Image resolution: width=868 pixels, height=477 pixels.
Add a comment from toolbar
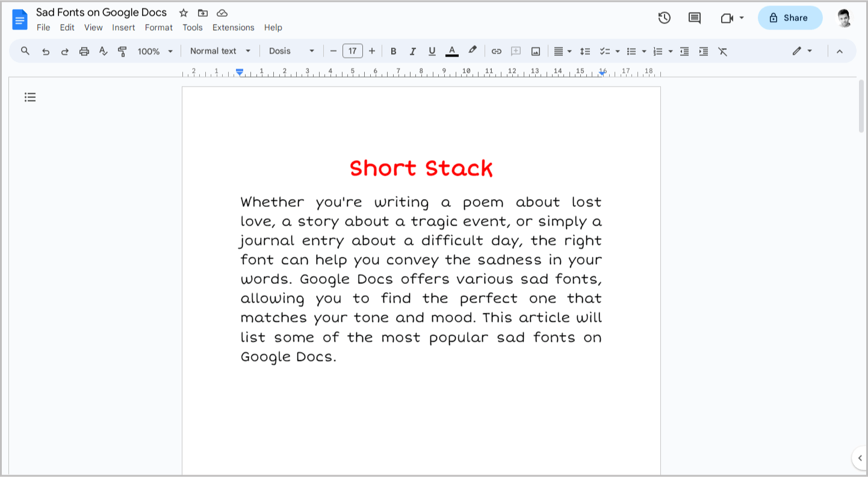click(x=516, y=52)
